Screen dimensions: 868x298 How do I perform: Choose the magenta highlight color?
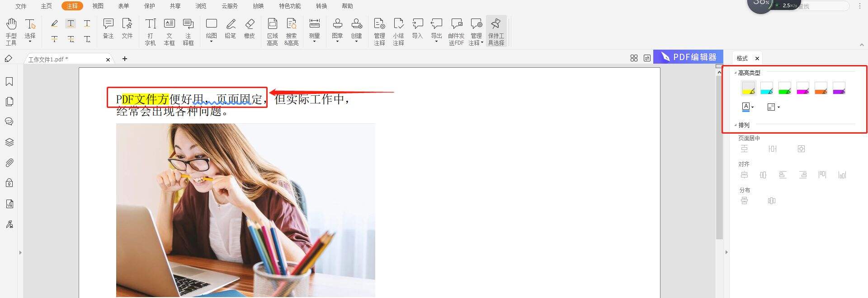803,88
